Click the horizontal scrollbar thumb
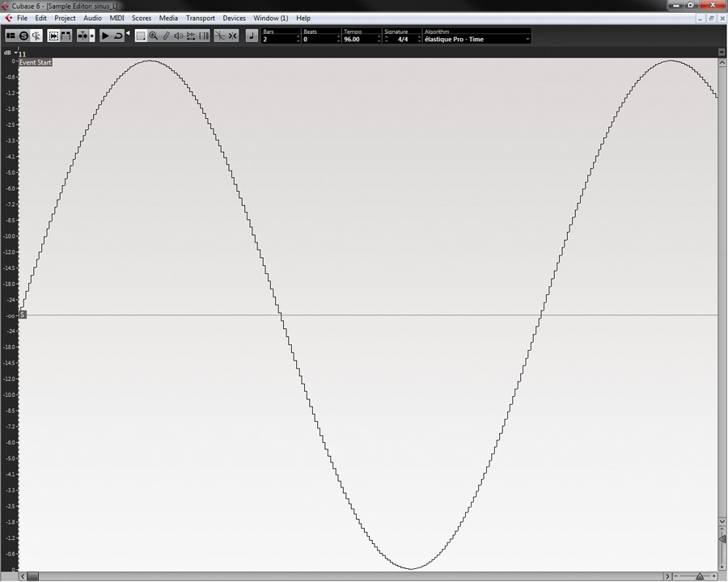Viewport: 728px width, 582px height. (x=32, y=576)
